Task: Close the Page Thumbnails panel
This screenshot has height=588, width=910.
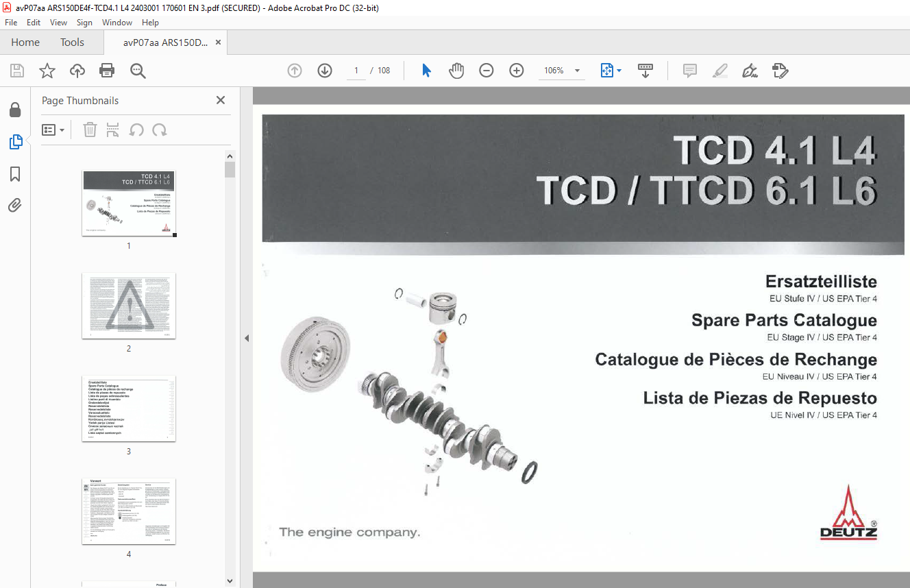Action: click(221, 100)
